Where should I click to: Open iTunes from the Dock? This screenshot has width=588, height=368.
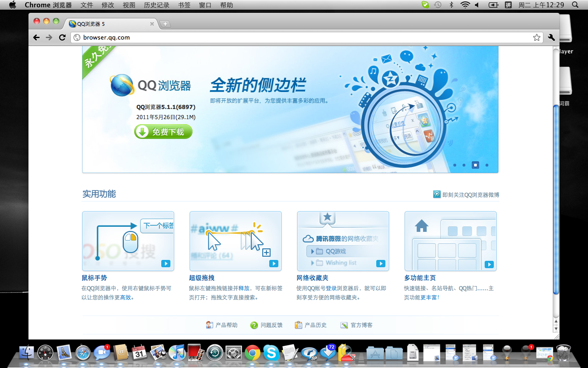pyautogui.click(x=176, y=353)
